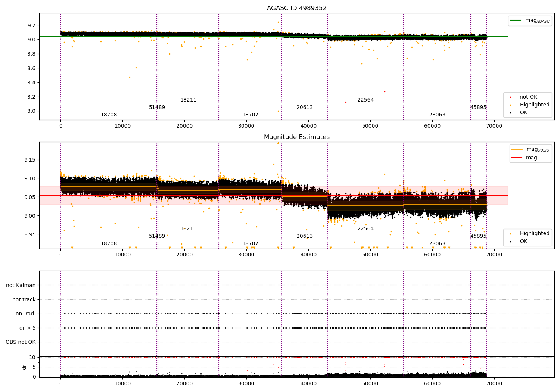Select 'Highlighted' legend entry in top panel

[x=529, y=105]
